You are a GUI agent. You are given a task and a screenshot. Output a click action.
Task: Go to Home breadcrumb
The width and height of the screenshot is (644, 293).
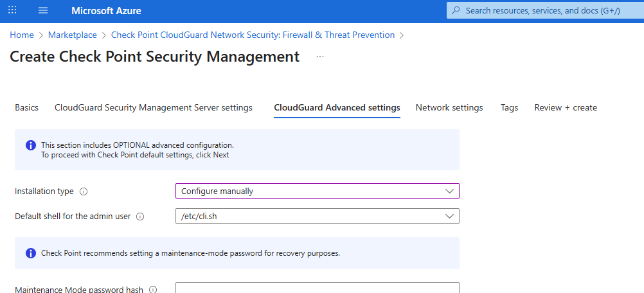22,35
